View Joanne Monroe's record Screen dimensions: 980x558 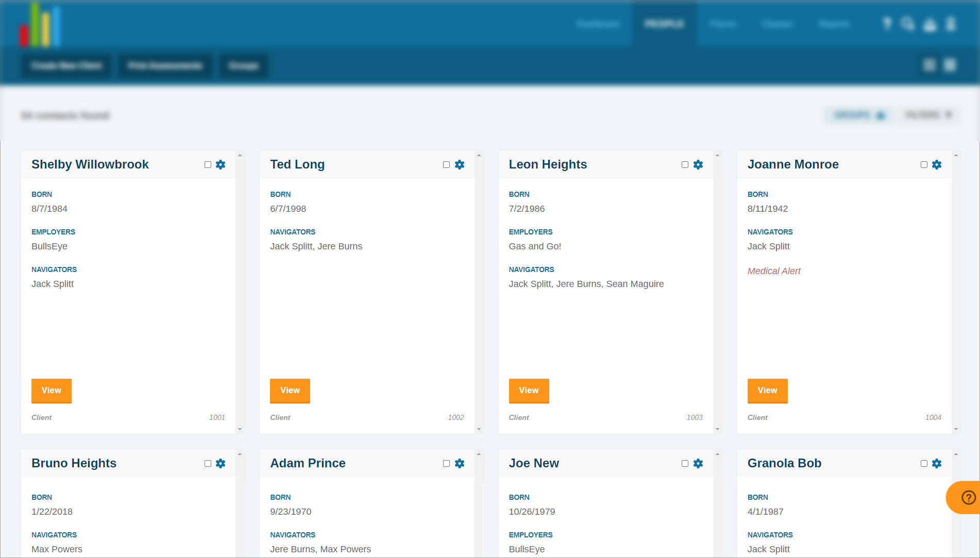(x=768, y=391)
